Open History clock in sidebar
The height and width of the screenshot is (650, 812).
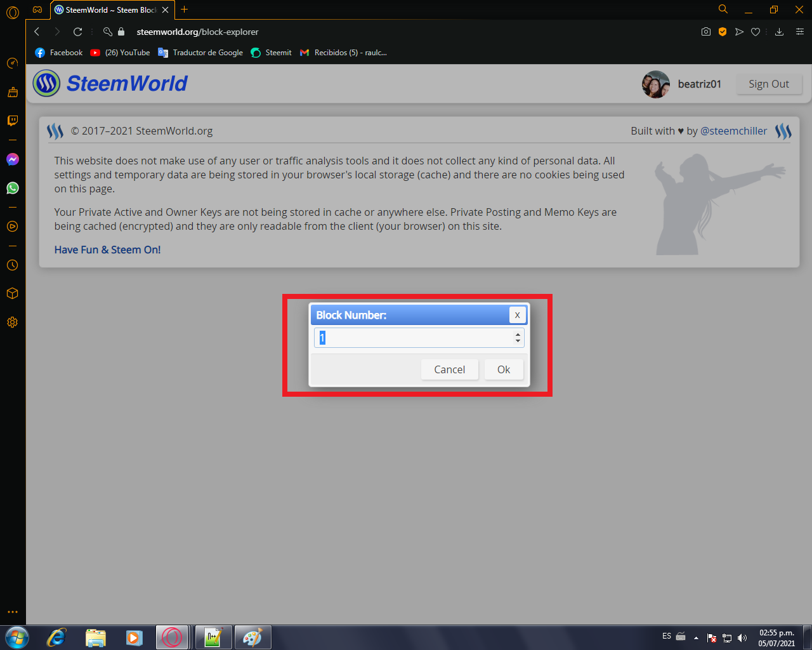coord(13,265)
